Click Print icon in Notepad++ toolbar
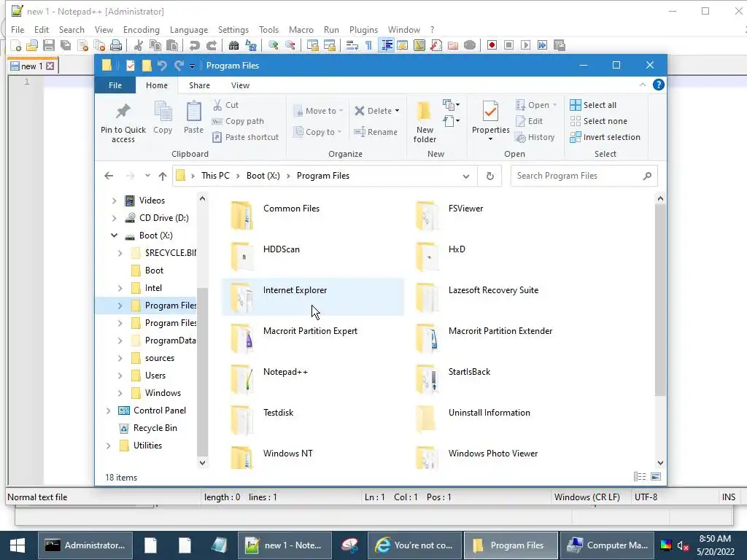 coord(116,45)
